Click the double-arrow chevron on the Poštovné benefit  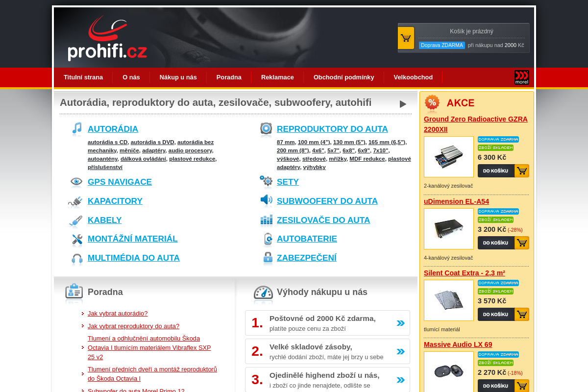click(x=400, y=323)
